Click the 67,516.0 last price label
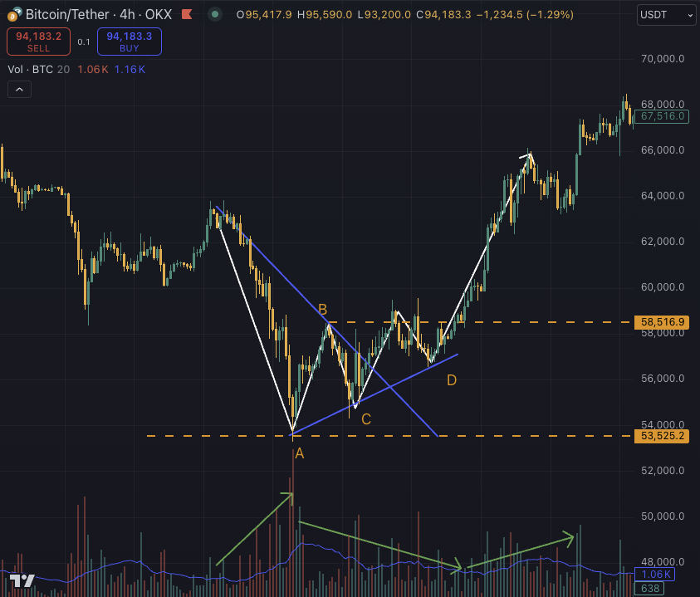Screen dimensions: 700x597 point(662,116)
